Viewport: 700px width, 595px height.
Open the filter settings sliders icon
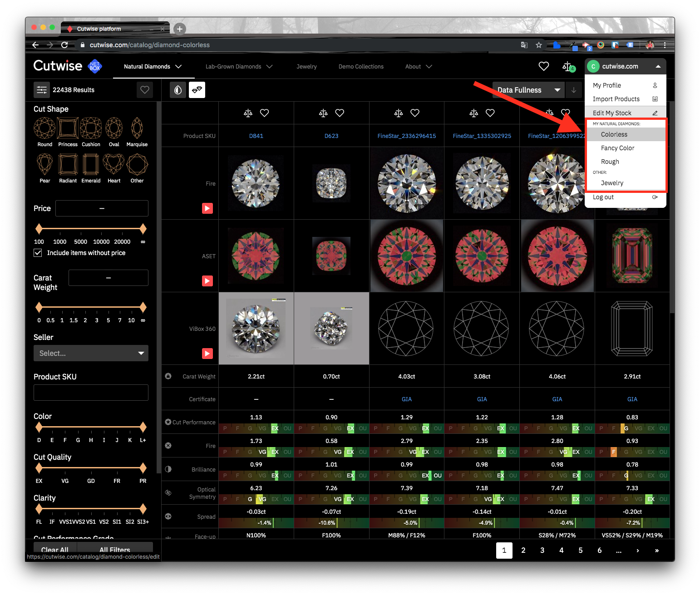(42, 90)
